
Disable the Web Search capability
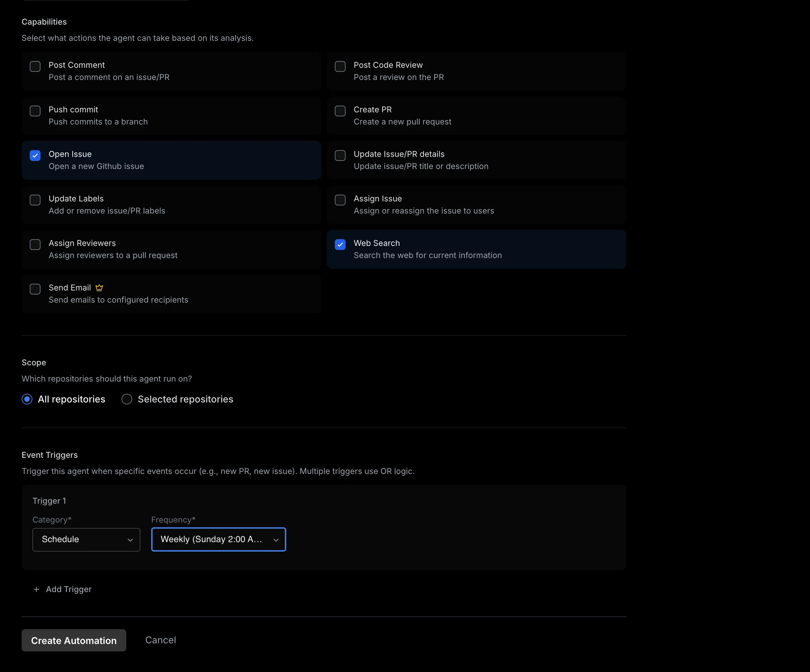340,245
